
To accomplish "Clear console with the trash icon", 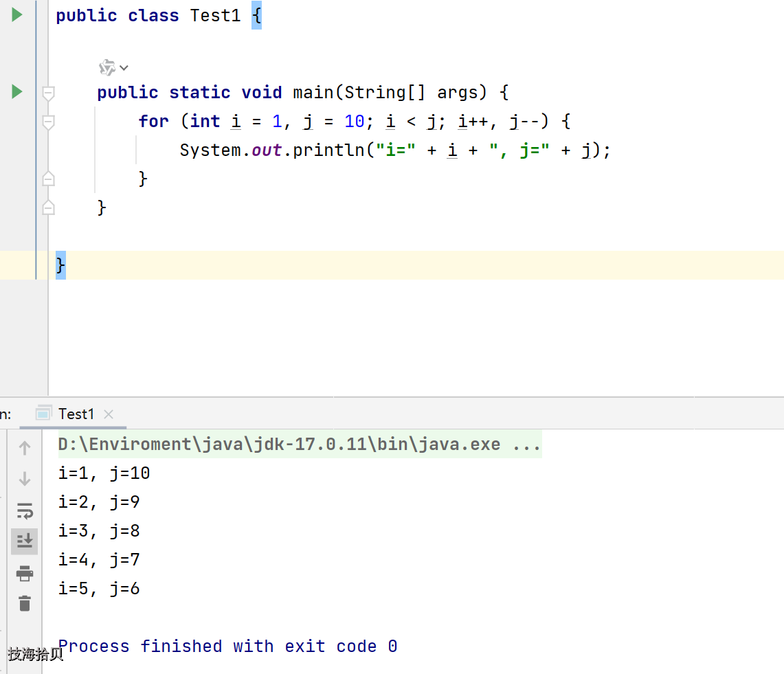I will [25, 603].
